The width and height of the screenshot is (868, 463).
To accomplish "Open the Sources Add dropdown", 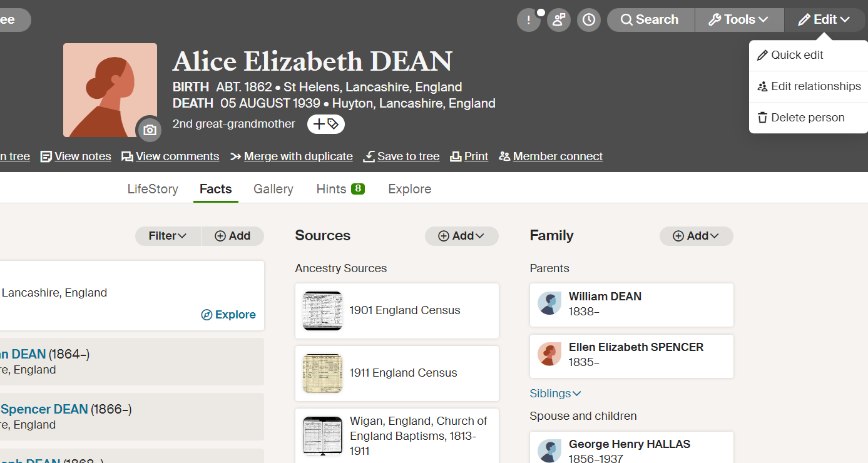I will coord(461,236).
